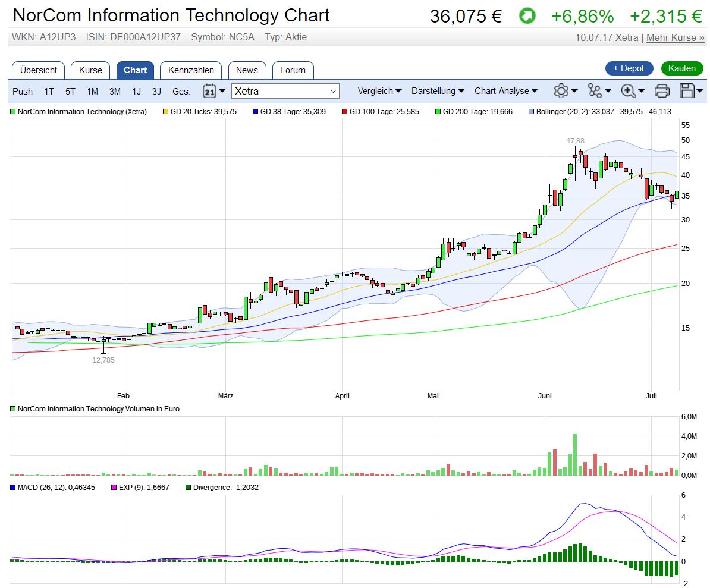Switch to the Übersicht tab
The height and width of the screenshot is (588, 710).
coord(39,70)
